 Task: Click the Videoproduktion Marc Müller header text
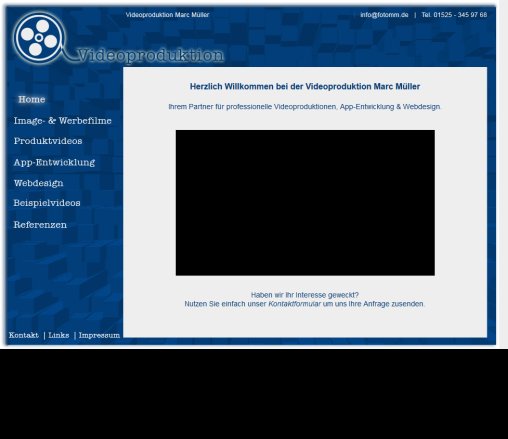[x=167, y=15]
